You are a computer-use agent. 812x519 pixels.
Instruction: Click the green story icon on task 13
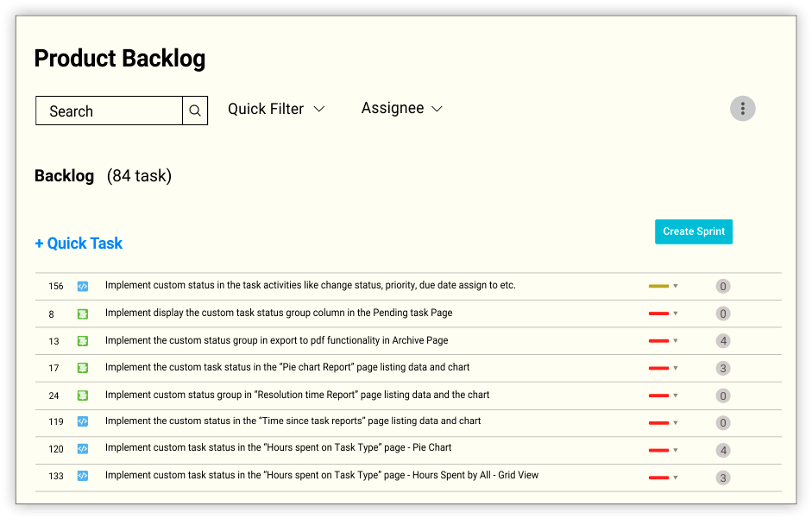click(83, 341)
